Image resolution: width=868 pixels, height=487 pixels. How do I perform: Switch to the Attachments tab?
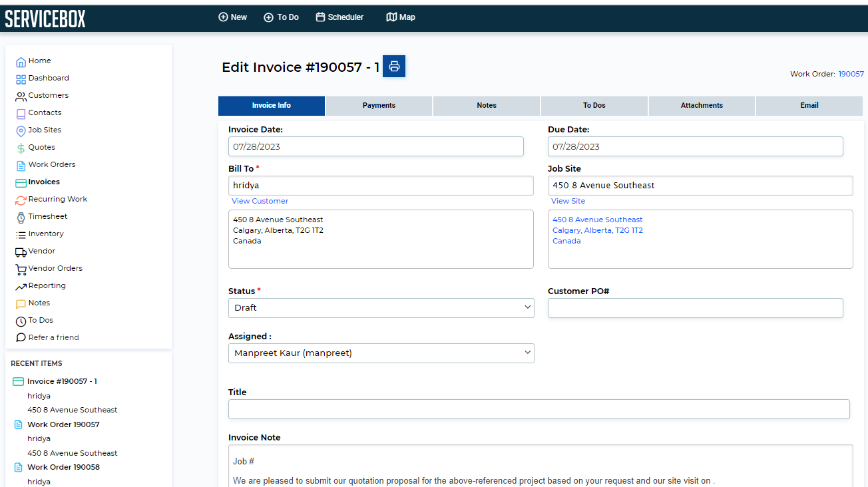(x=702, y=106)
